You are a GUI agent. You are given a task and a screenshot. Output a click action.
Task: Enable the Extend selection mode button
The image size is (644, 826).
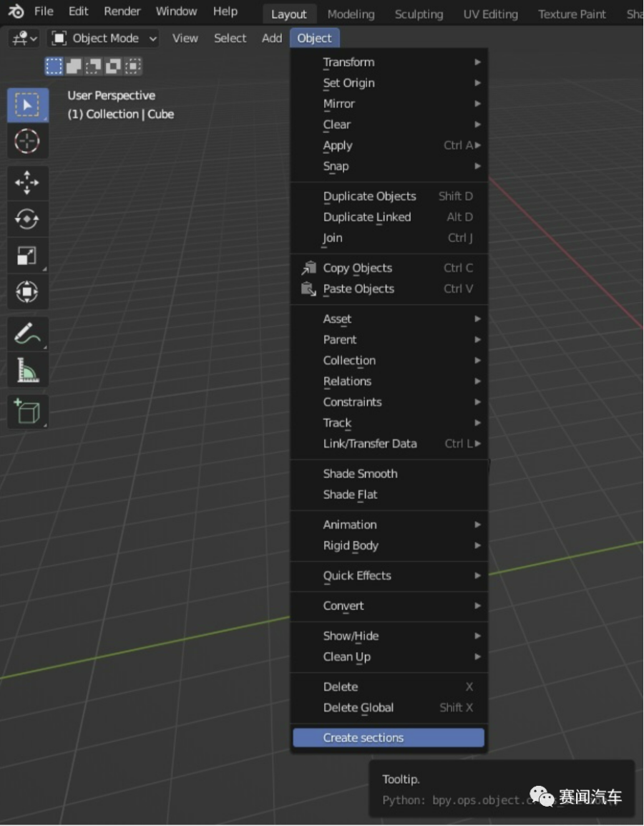pos(74,67)
